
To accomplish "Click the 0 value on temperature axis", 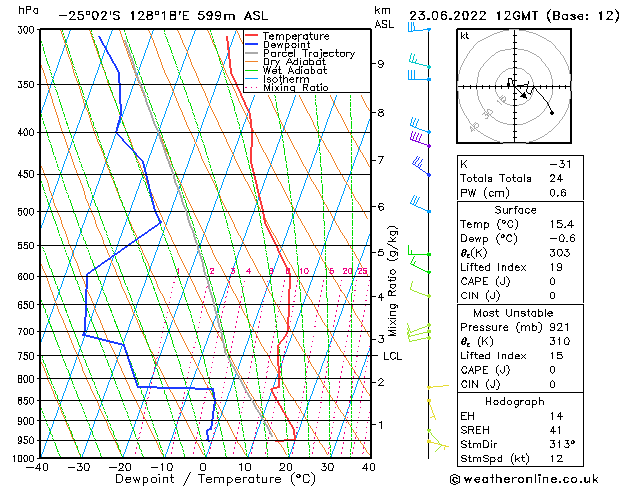I will [x=203, y=467].
